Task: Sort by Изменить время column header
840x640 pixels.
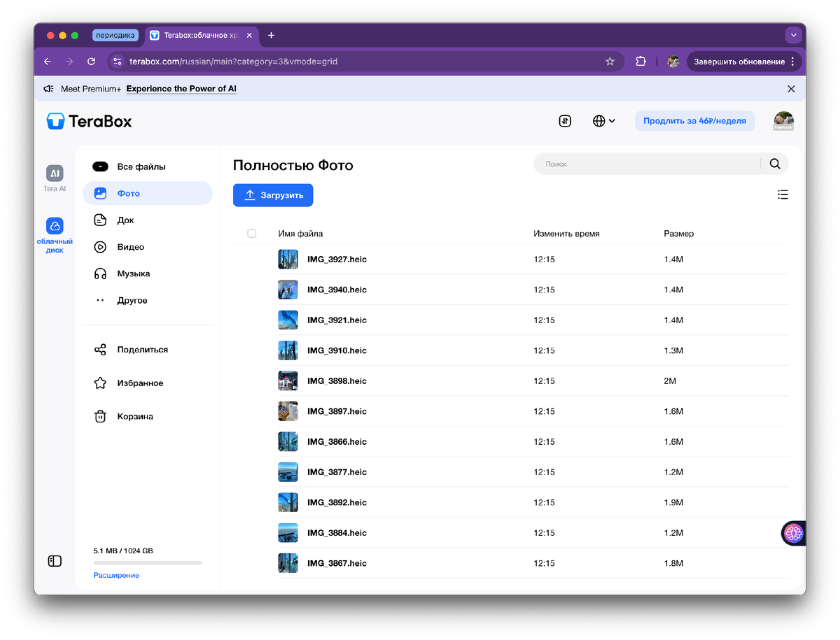Action: 566,234
